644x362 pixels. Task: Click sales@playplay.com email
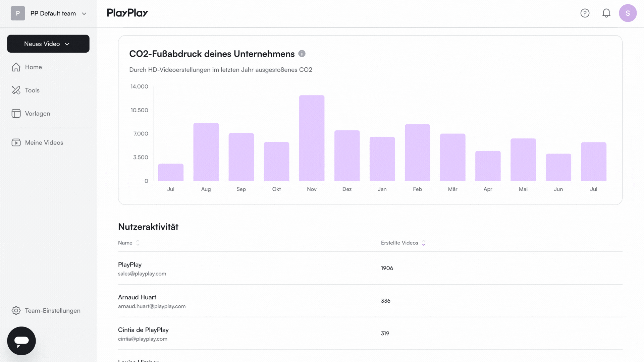coord(142,274)
